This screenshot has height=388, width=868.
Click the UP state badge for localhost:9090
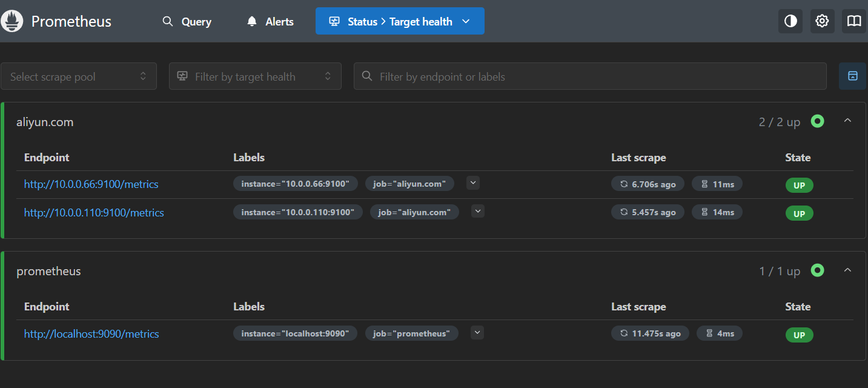click(x=800, y=335)
